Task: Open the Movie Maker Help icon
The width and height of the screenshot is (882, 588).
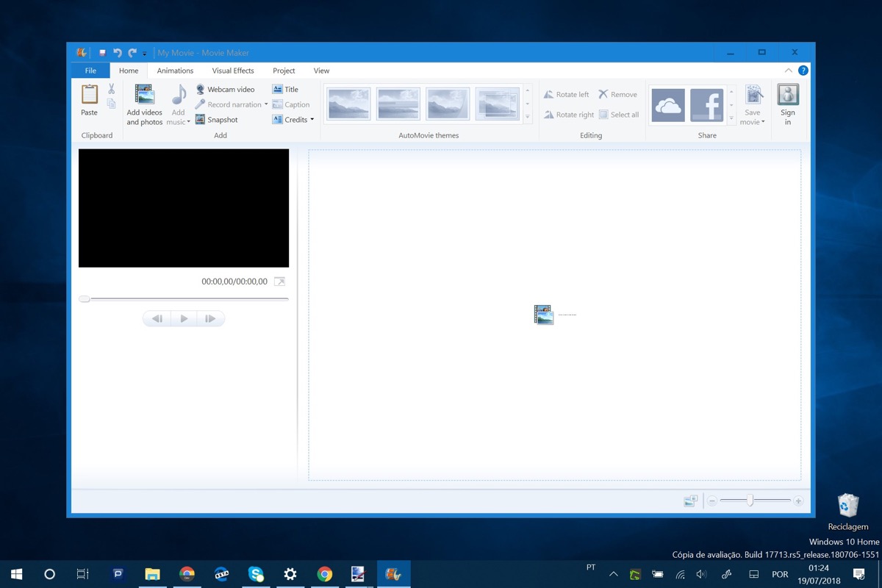Action: [803, 71]
